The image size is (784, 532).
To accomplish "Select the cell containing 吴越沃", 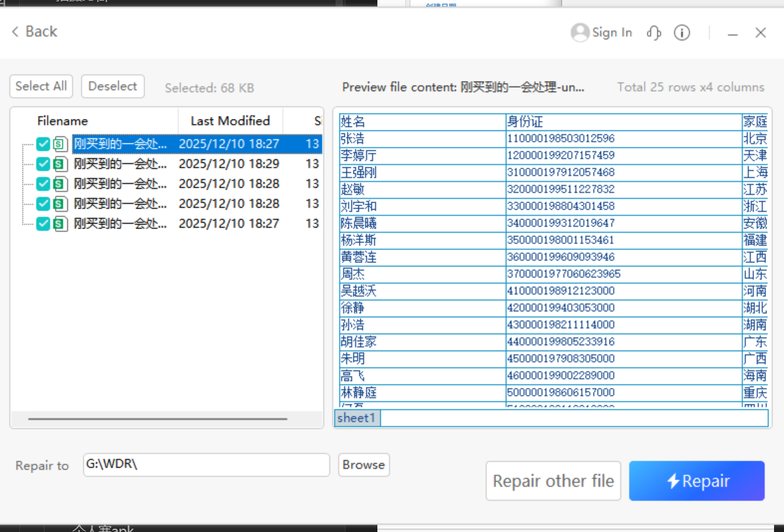I will click(423, 291).
